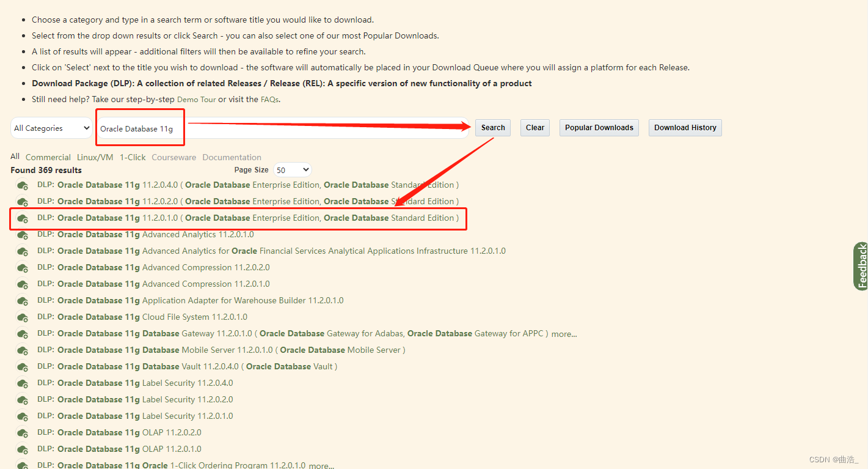Screen dimensions: 868x469
Task: Click cloud icon for Advanced Compression 11.2.0.2.0
Action: pos(23,268)
